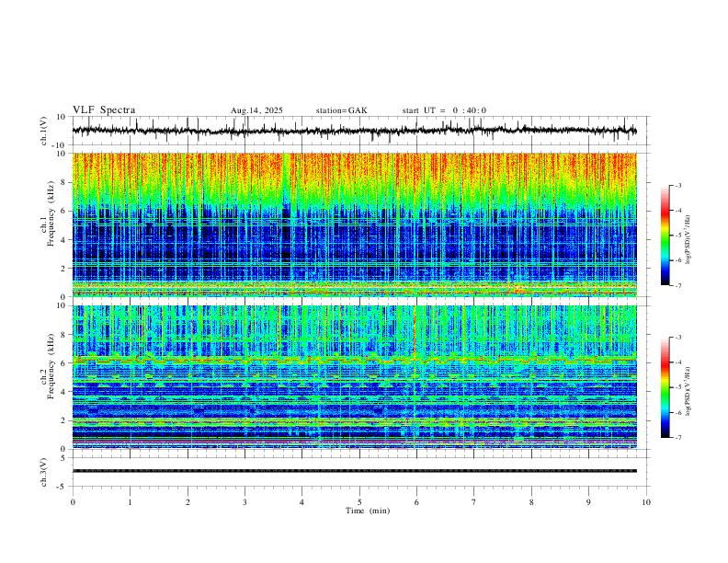This screenshot has width=728, height=563.
Task: Click the "8" kHz tick of ch.2 spectrogram
Action: point(63,335)
